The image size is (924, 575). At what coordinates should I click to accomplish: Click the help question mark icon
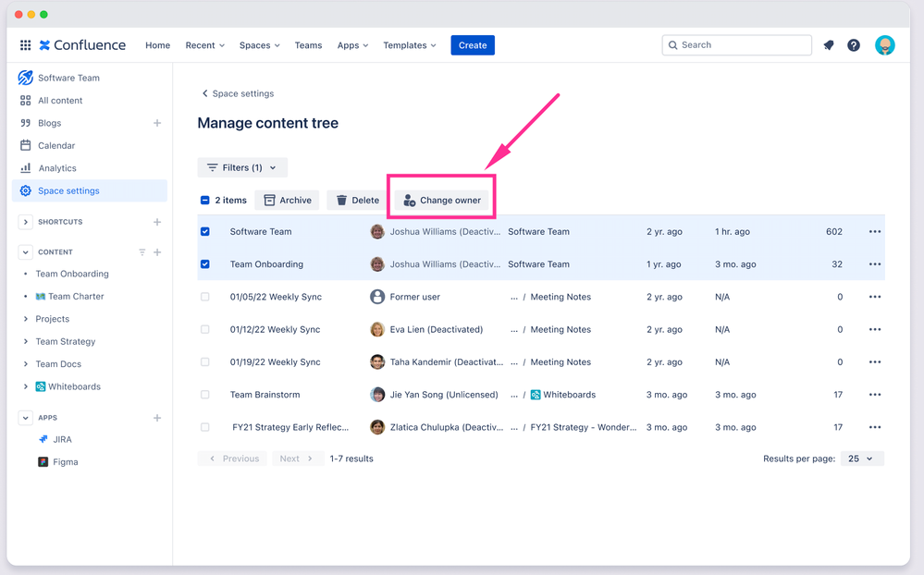tap(854, 45)
